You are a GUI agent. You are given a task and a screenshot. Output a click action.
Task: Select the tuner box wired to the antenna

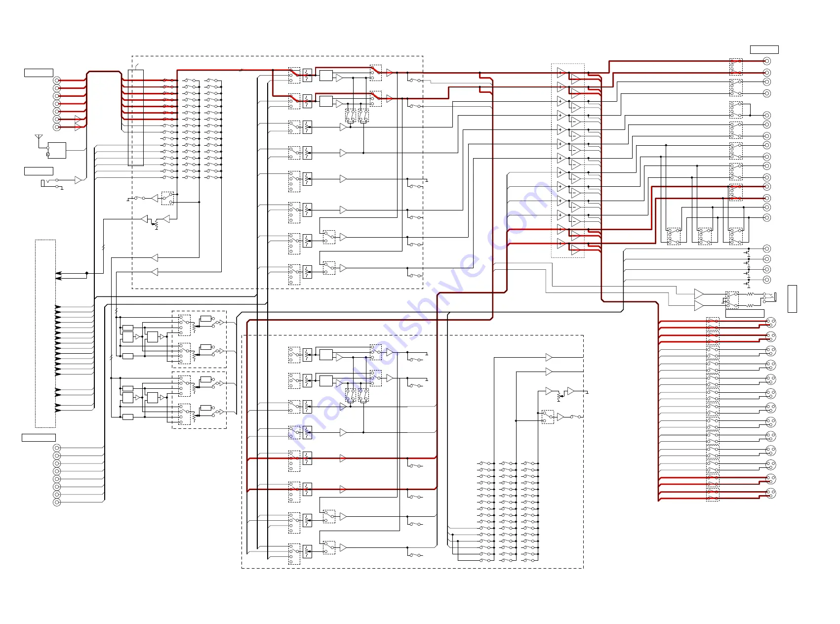[57, 151]
